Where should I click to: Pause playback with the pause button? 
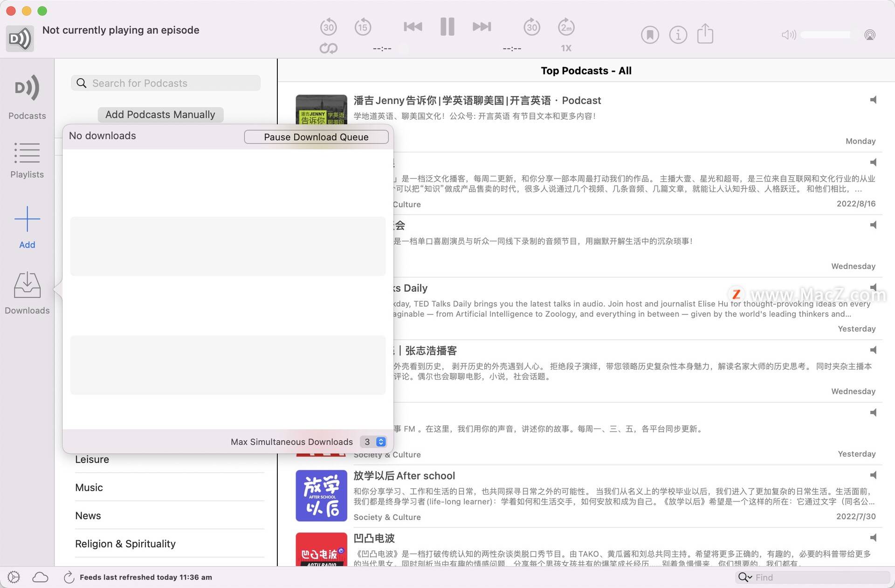tap(447, 27)
